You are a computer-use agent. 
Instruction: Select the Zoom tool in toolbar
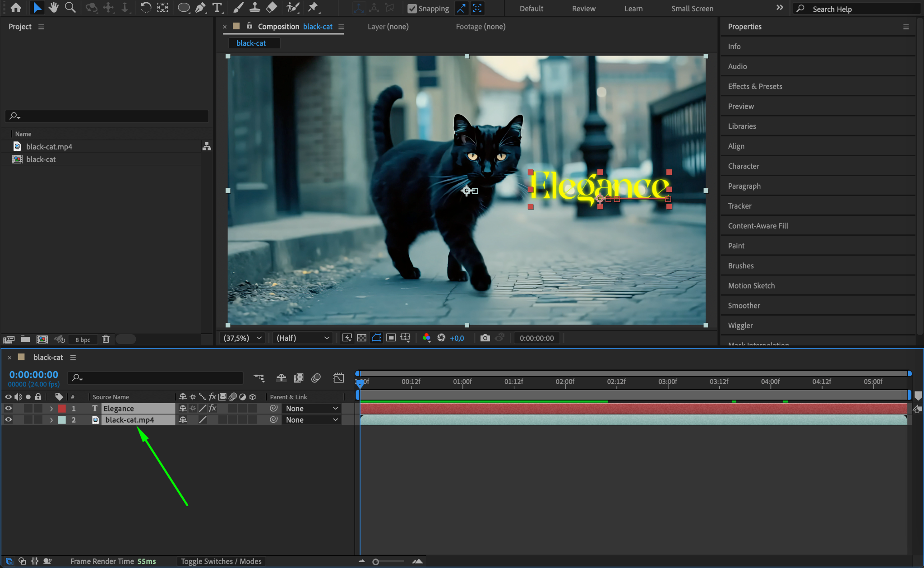tap(70, 8)
